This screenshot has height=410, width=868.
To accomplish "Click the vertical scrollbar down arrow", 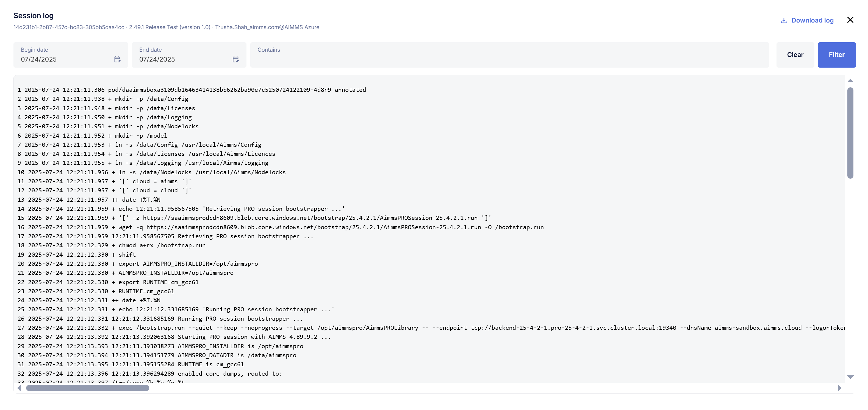I will click(x=850, y=377).
